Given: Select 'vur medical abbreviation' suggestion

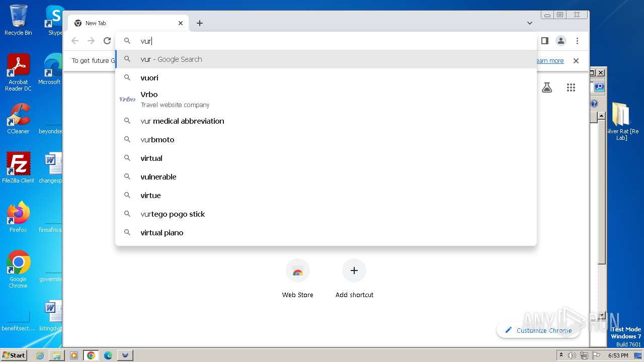Looking at the screenshot, I should pos(326,121).
